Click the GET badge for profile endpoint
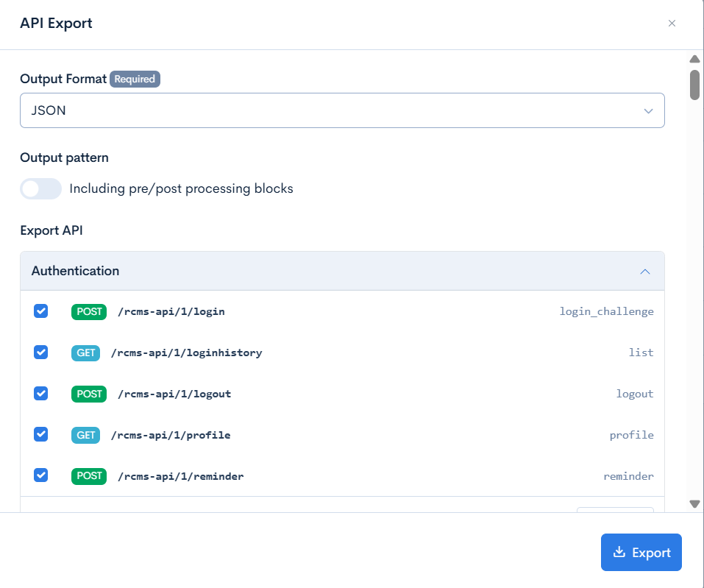This screenshot has height=588, width=704. (x=86, y=436)
